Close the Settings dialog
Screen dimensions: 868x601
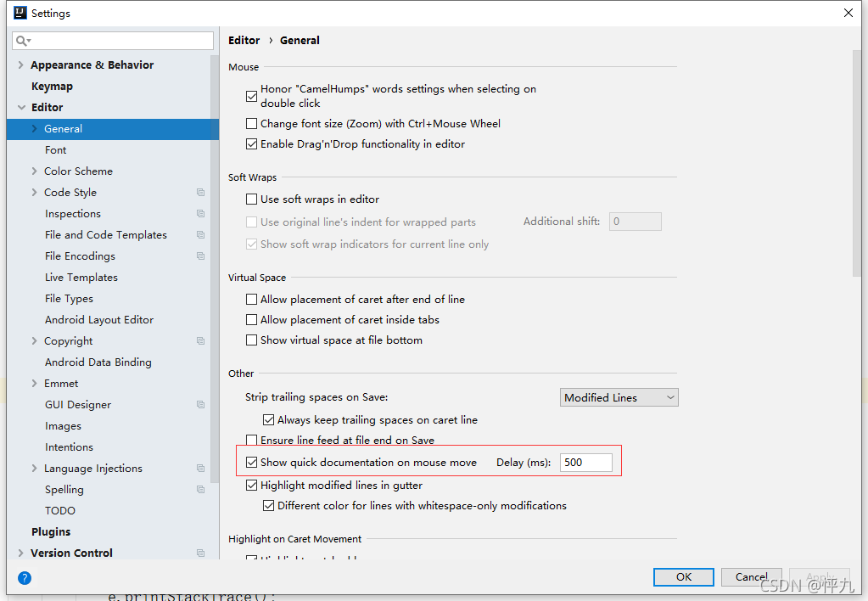848,13
